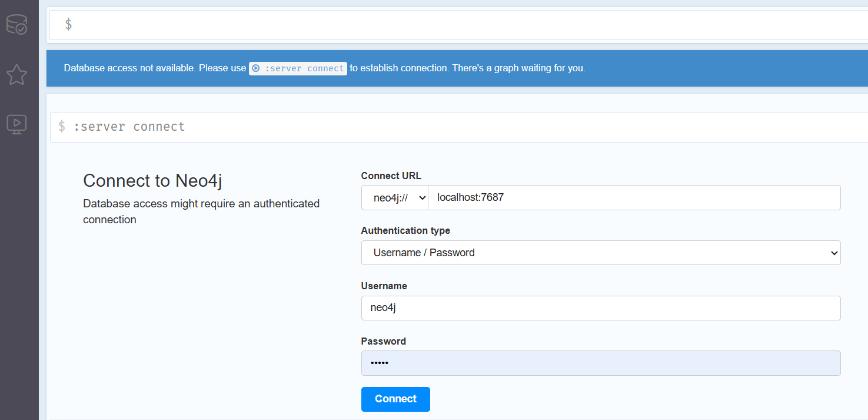The image size is (868, 420).
Task: Select the Username / Password combo box
Action: [x=601, y=253]
